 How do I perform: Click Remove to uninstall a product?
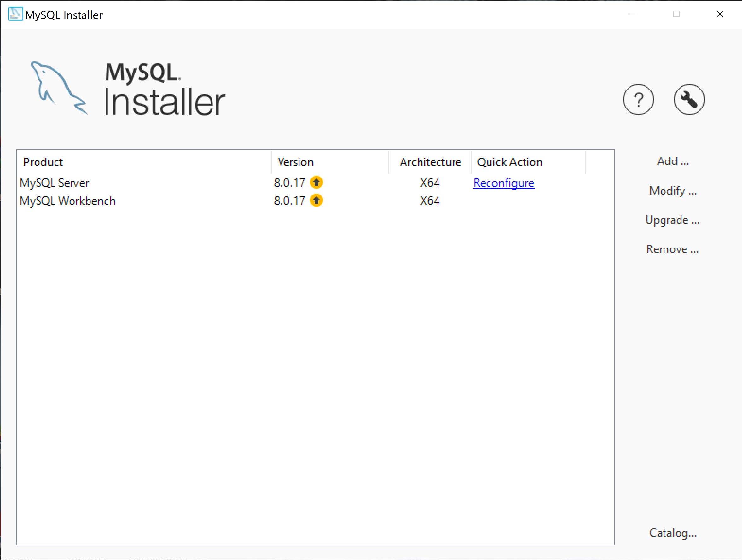672,249
